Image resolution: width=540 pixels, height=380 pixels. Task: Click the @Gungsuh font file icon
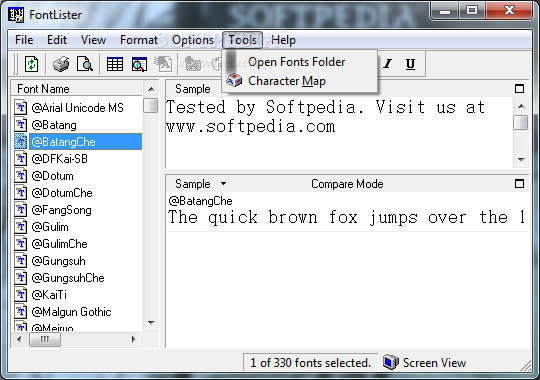point(21,261)
